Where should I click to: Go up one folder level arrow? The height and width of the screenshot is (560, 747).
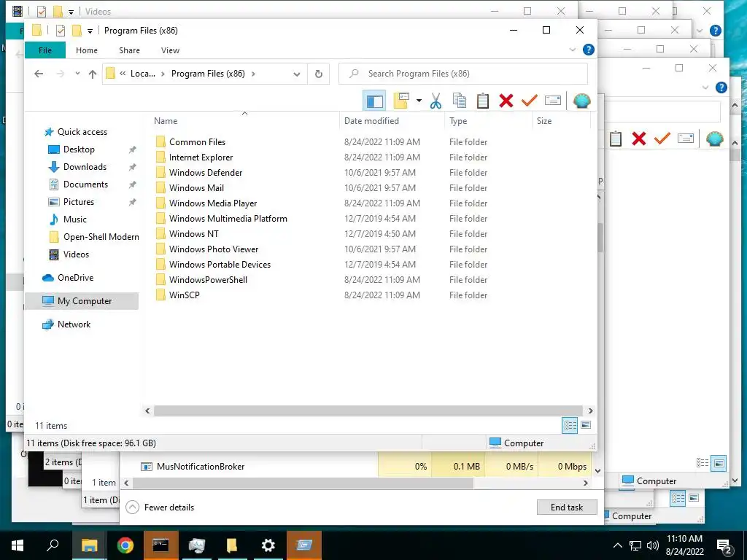click(93, 74)
